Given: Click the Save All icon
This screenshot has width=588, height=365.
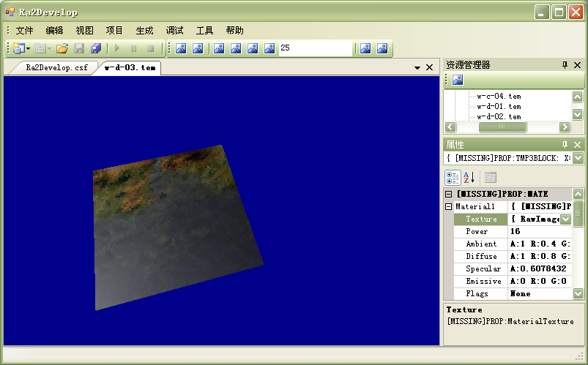Looking at the screenshot, I should 96,49.
